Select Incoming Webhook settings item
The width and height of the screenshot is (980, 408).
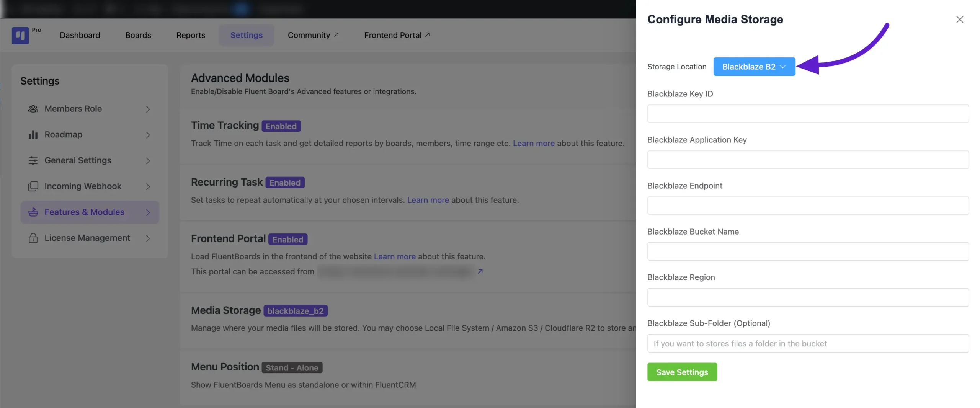coord(90,186)
